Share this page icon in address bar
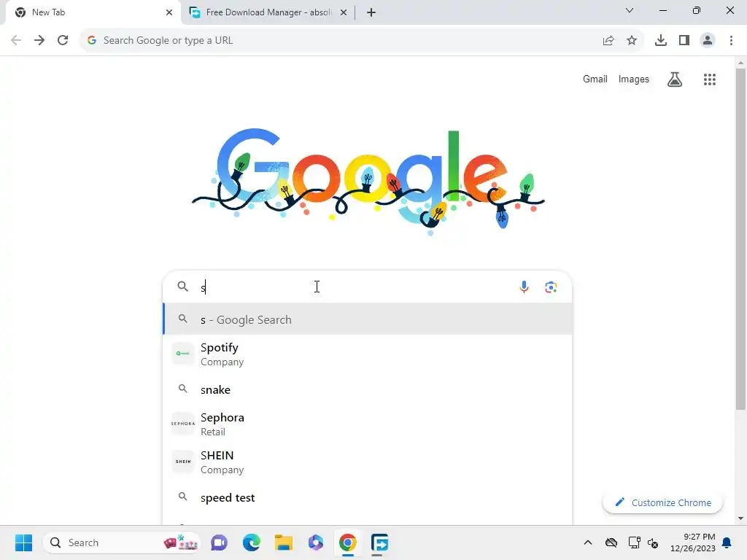The width and height of the screenshot is (747, 560). pyautogui.click(x=608, y=41)
